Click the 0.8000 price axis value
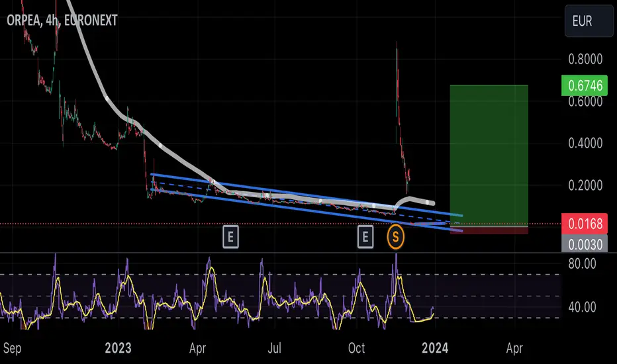This screenshot has width=617, height=364. coord(585,60)
